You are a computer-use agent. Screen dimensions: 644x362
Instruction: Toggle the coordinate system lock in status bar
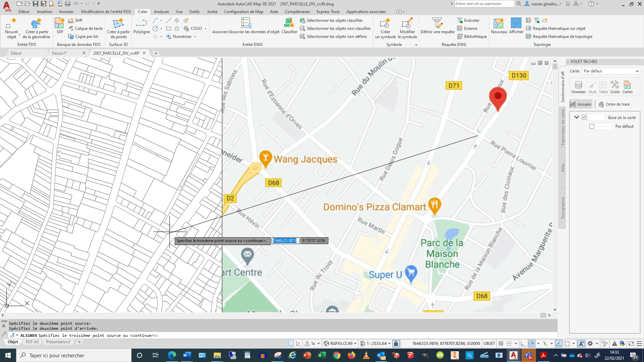click(396, 343)
